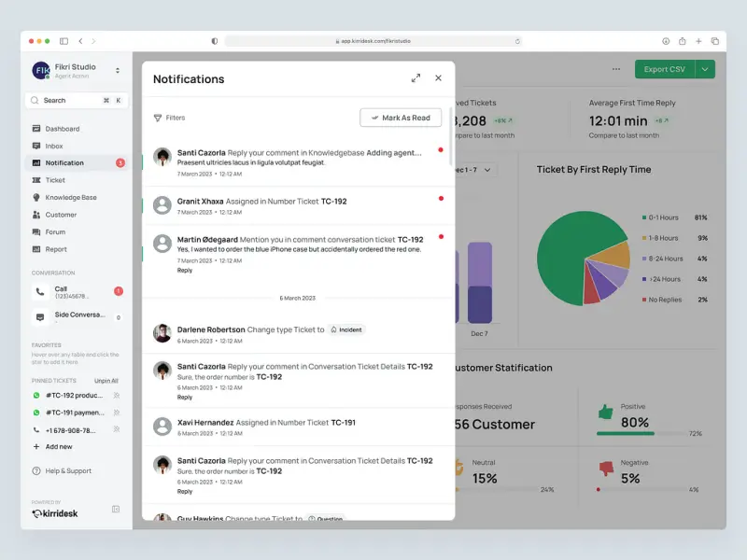Open the Report section in sidebar
Image resolution: width=747 pixels, height=560 pixels.
pyautogui.click(x=56, y=249)
